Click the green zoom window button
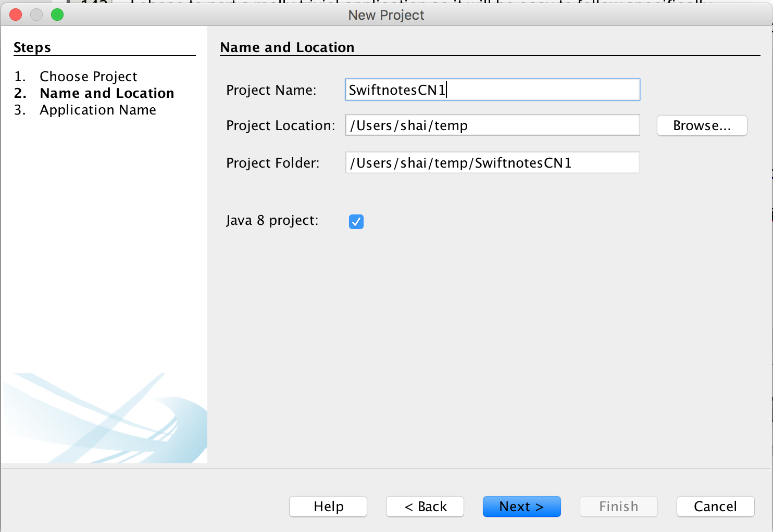 57,15
